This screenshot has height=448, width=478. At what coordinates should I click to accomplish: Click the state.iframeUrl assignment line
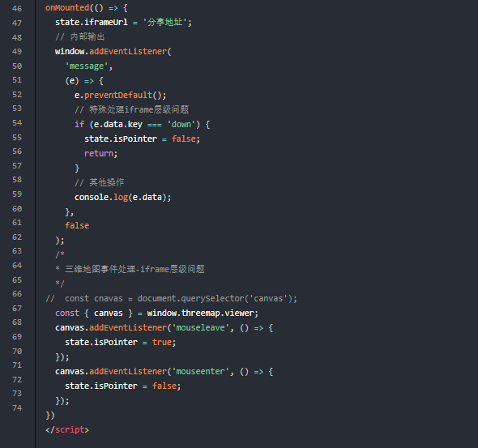pos(123,22)
